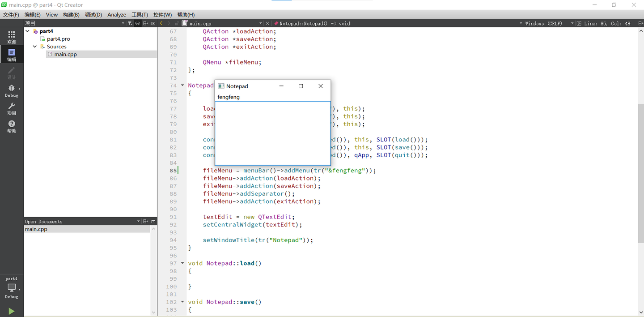This screenshot has height=317, width=644.
Task: Click inside the Notepad text edit area
Action: tap(272, 133)
